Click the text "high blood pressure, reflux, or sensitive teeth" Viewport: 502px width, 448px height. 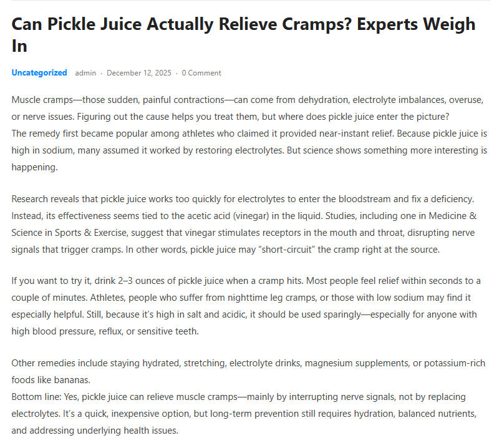click(105, 331)
